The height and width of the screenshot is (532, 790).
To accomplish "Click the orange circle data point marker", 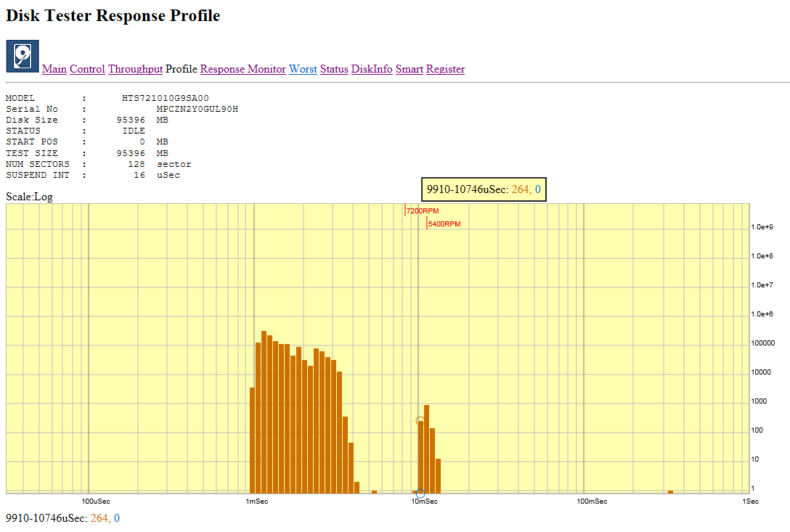I will (x=420, y=421).
